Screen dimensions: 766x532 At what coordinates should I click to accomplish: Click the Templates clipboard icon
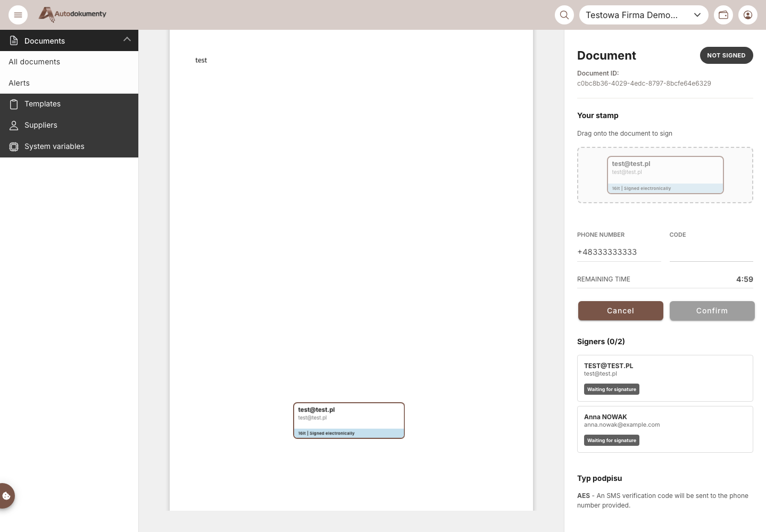14,104
